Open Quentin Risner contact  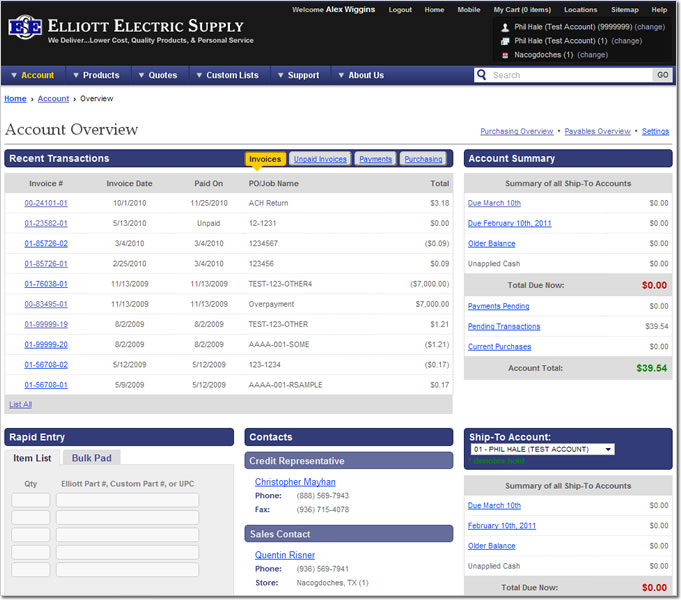click(x=285, y=555)
